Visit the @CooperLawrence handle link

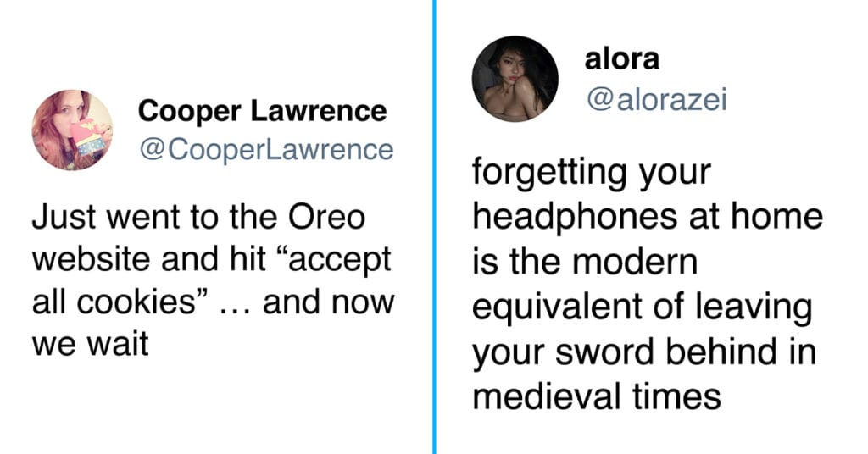point(266,149)
